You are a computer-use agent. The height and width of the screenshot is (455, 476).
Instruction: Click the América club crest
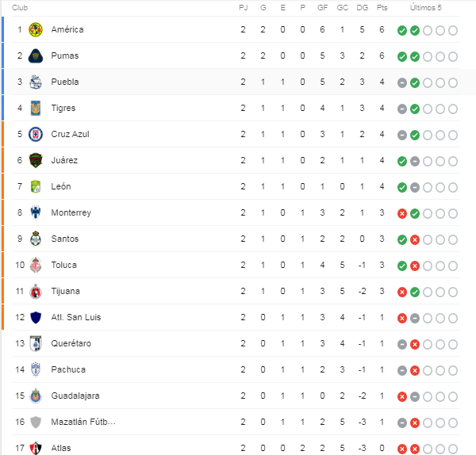tap(36, 30)
